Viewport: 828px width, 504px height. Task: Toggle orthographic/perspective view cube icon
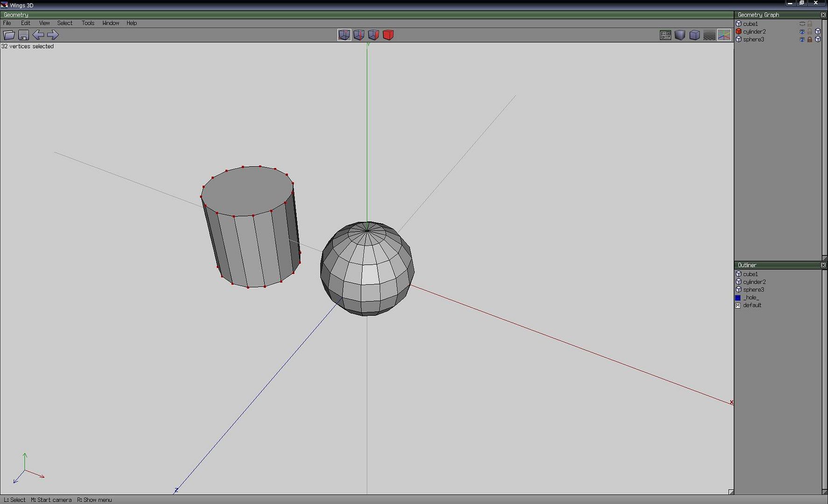695,35
